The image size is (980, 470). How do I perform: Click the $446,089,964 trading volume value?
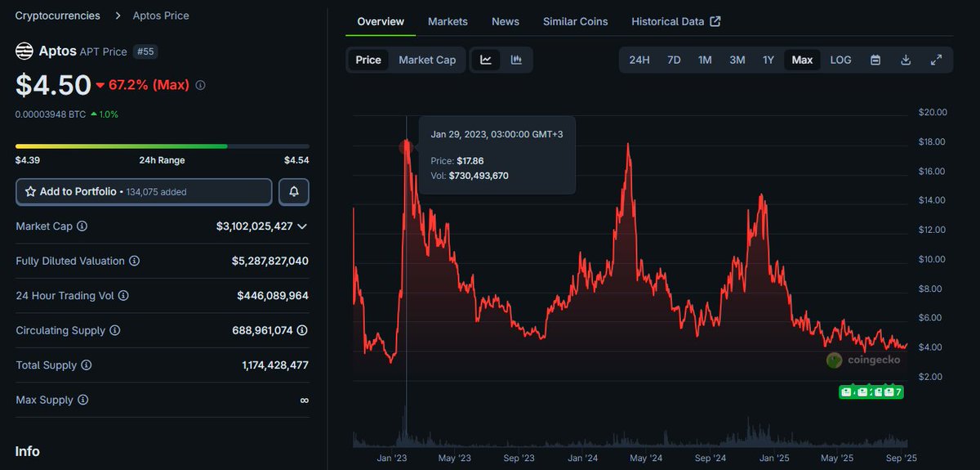[273, 296]
